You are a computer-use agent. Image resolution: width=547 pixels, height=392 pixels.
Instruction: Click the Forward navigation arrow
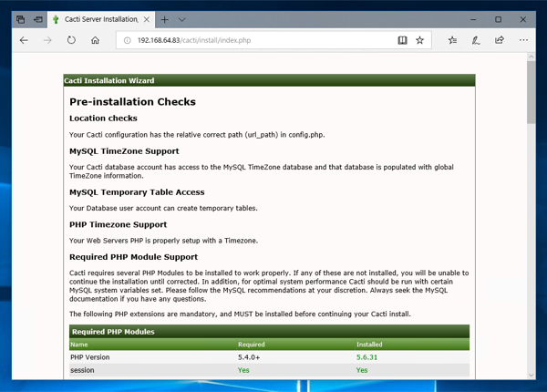pos(47,40)
